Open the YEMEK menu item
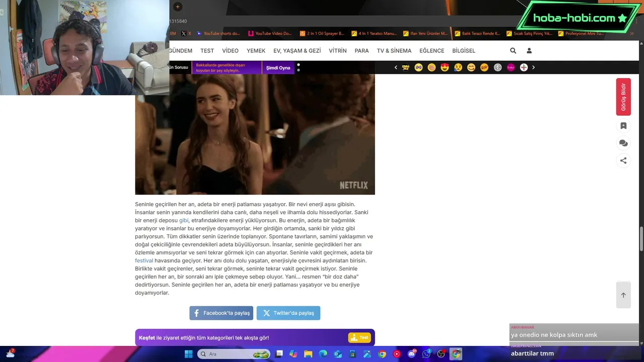This screenshot has height=362, width=644. [256, 51]
